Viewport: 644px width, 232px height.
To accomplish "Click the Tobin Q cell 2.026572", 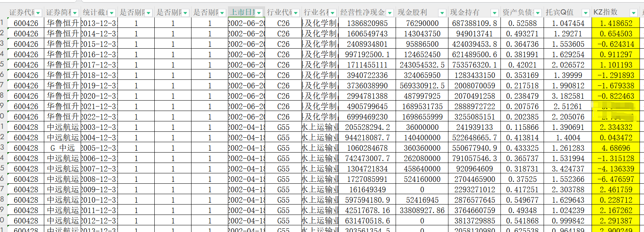I will 567,65.
